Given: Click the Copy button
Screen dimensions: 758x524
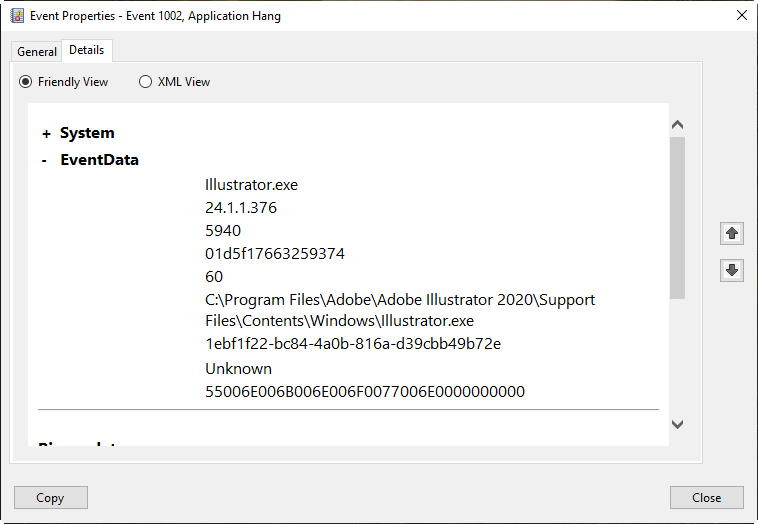Looking at the screenshot, I should click(x=50, y=497).
